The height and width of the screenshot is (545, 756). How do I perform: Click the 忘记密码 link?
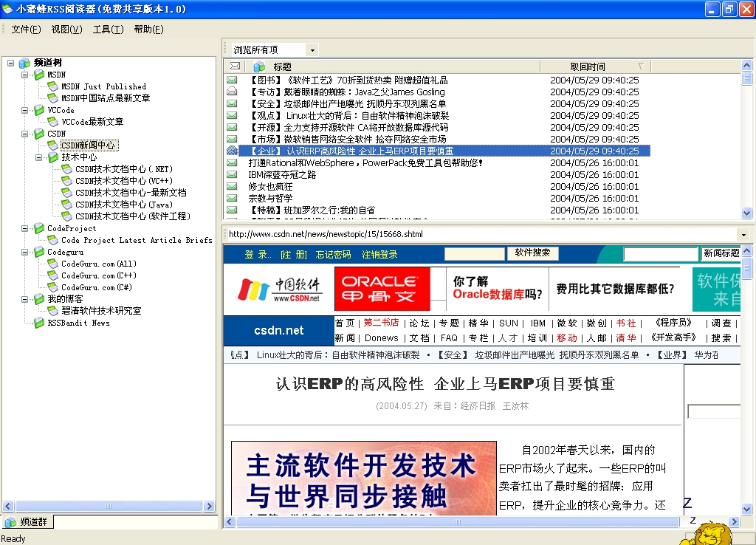pos(333,255)
